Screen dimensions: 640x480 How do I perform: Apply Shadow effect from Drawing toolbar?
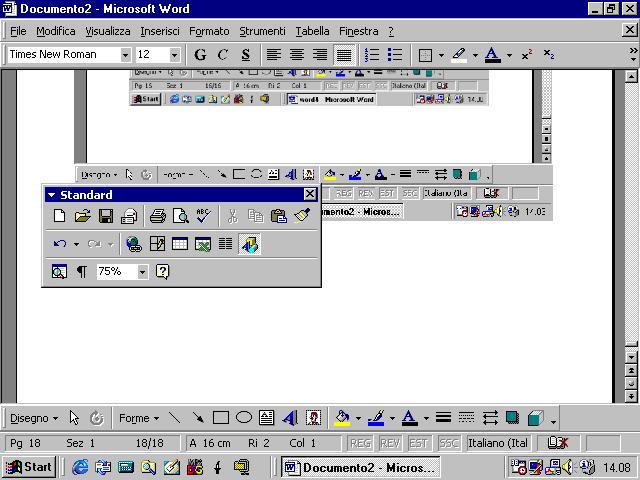tap(512, 418)
